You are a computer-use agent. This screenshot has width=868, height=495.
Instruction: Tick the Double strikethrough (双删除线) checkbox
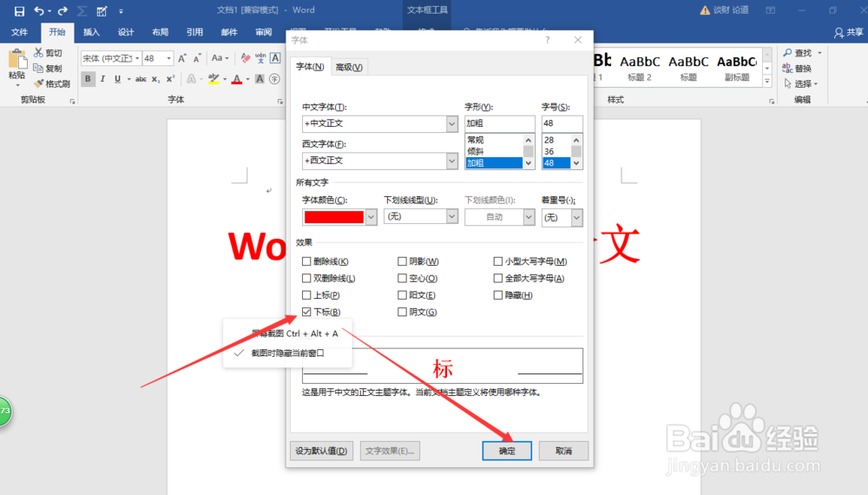306,278
